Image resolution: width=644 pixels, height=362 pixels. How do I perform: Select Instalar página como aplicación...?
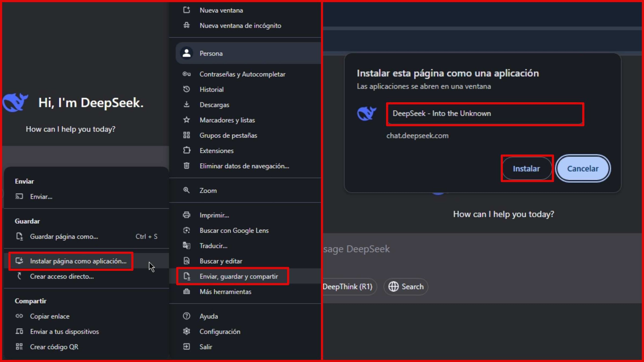[86, 261]
